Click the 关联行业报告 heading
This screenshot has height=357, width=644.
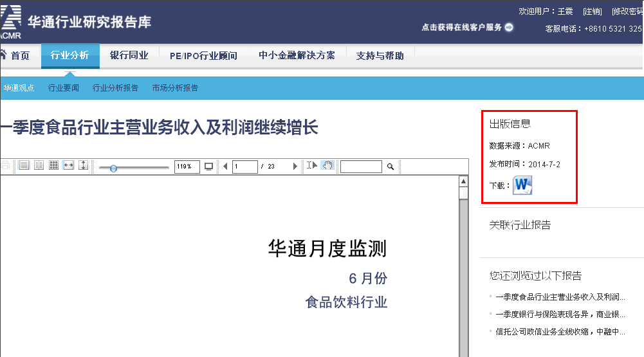520,225
